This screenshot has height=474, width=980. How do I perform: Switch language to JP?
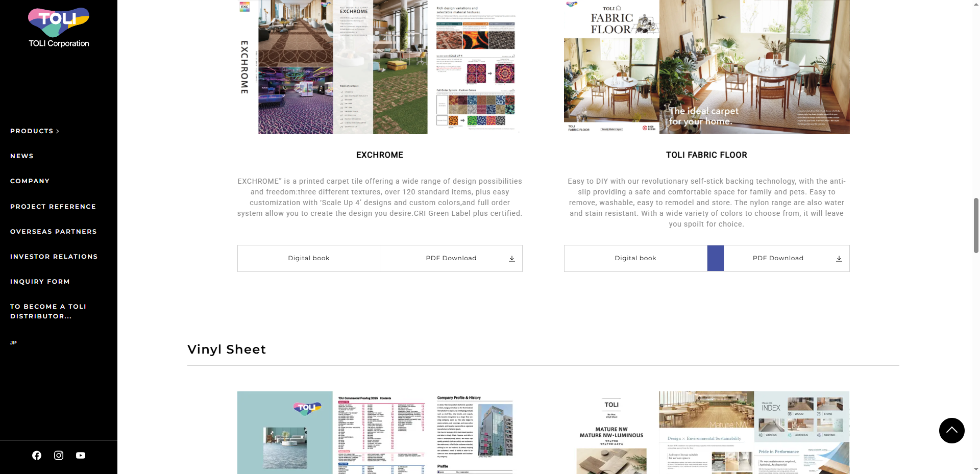click(x=14, y=343)
